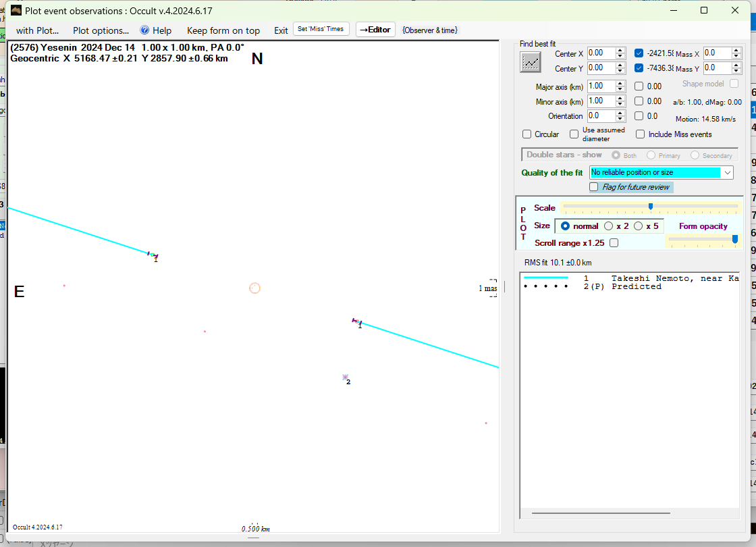
Task: Check the Include Miss events box
Action: click(641, 134)
